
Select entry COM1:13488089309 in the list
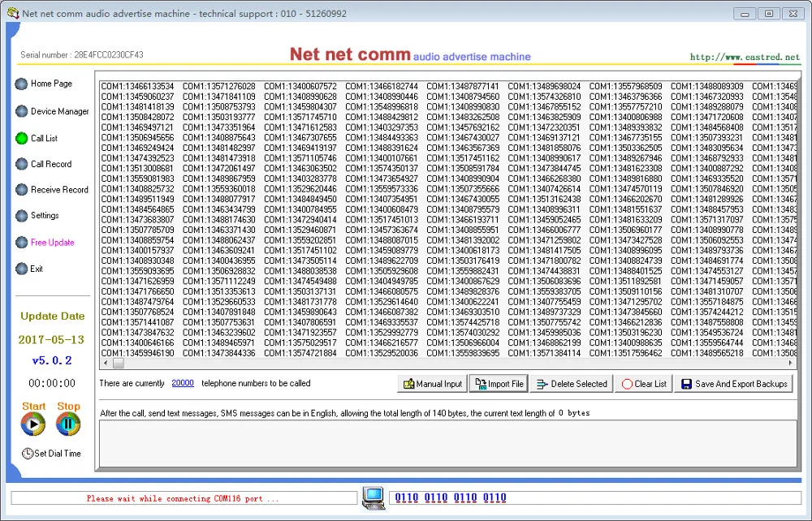tap(707, 86)
